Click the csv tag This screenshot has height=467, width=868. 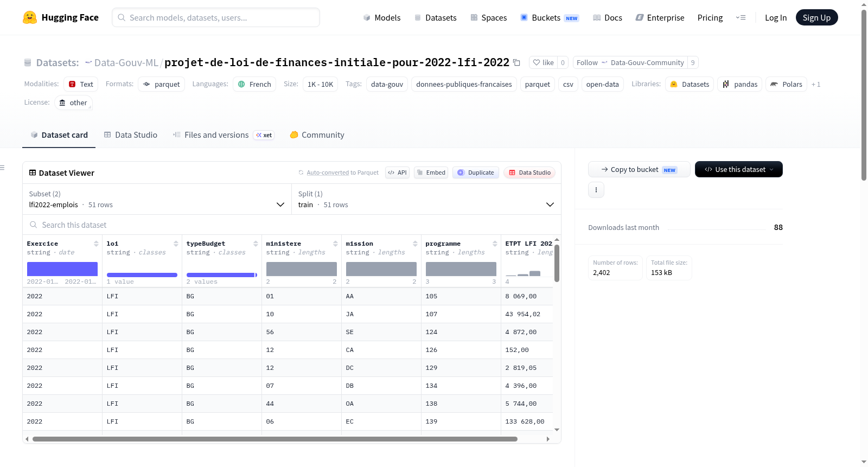568,84
